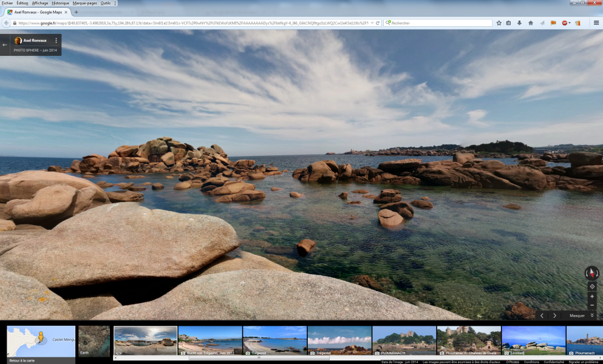Open the Conditions link
This screenshot has height=364, width=603.
pos(531,362)
